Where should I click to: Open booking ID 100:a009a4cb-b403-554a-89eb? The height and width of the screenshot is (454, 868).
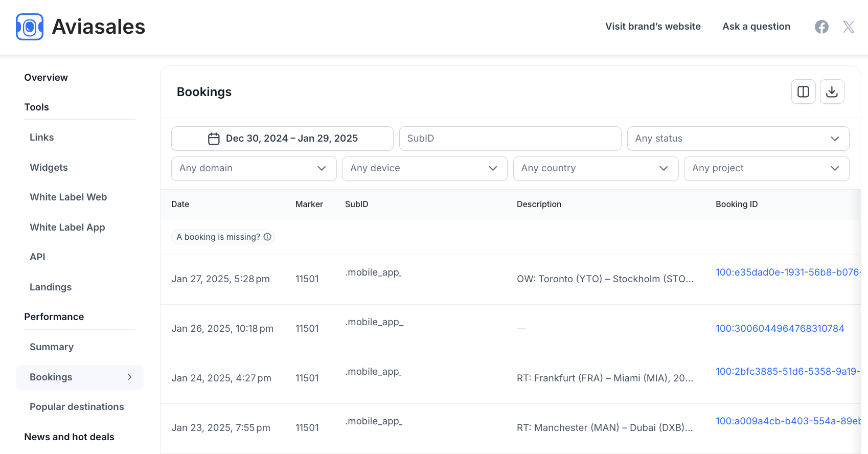pos(788,421)
